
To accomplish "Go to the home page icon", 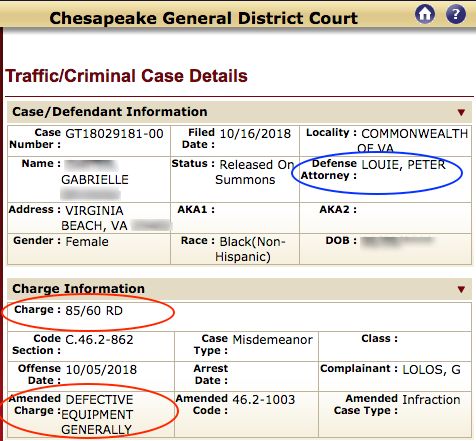I will [x=425, y=14].
